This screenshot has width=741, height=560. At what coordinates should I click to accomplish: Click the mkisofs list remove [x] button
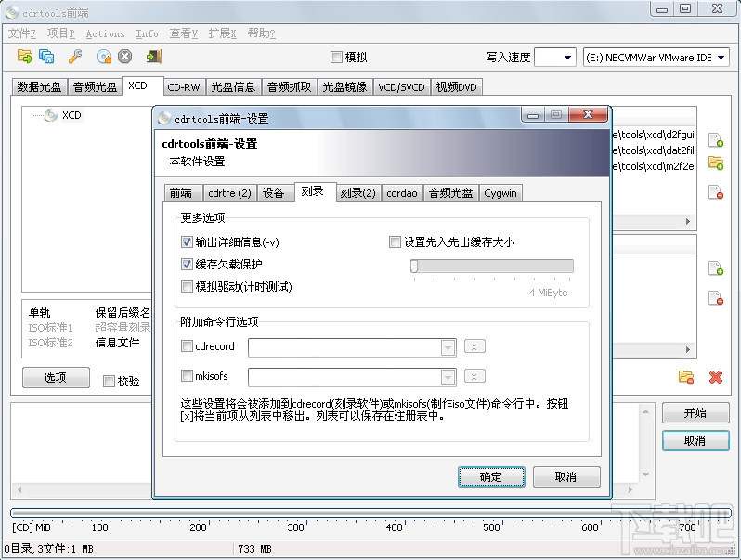(474, 377)
